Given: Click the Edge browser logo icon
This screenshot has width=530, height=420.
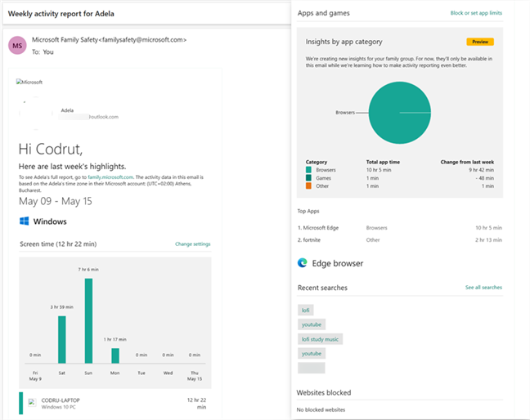Looking at the screenshot, I should click(302, 262).
